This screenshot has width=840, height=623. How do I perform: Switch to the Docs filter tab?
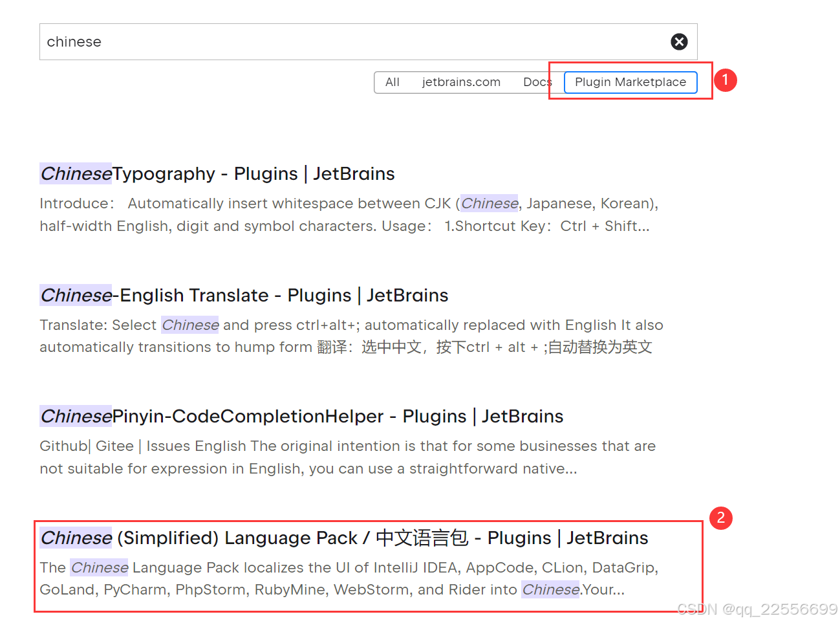(x=537, y=82)
